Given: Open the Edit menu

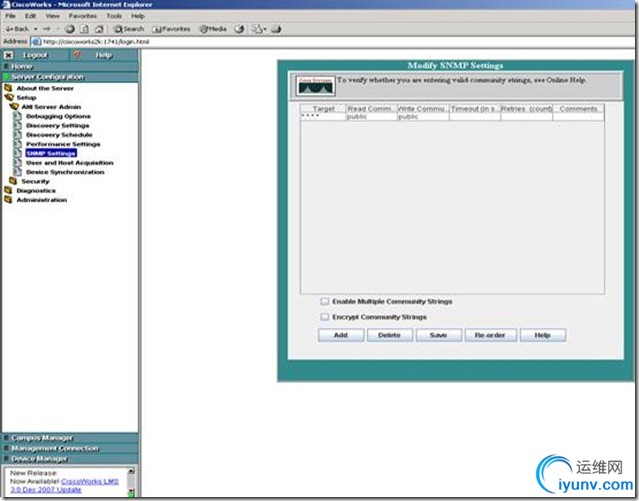Looking at the screenshot, I should 30,16.
